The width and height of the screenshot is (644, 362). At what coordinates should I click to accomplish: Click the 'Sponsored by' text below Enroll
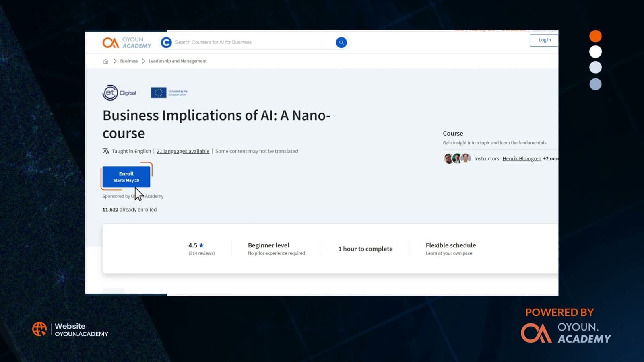coord(133,196)
